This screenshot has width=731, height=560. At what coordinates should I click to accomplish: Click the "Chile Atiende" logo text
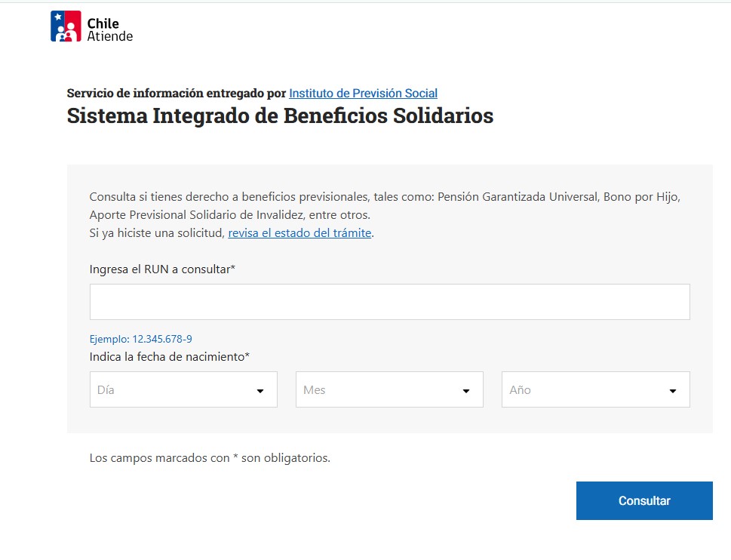pyautogui.click(x=109, y=29)
